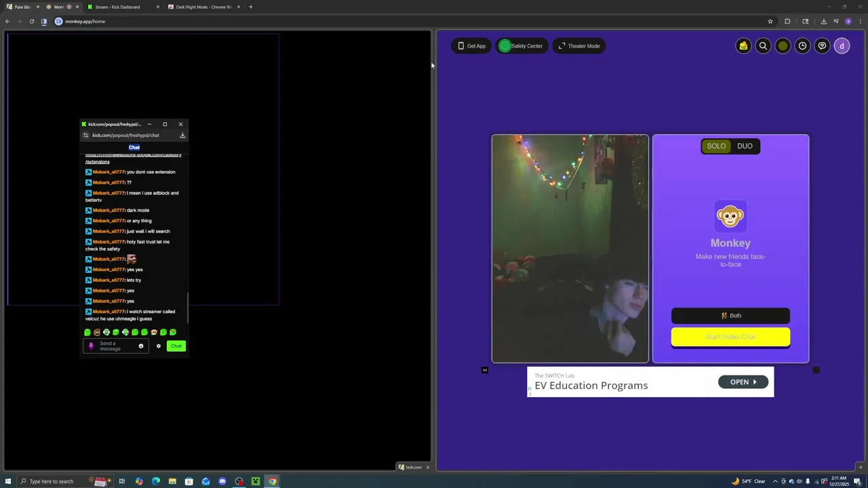
Task: Select SOLO mode
Action: 716,146
